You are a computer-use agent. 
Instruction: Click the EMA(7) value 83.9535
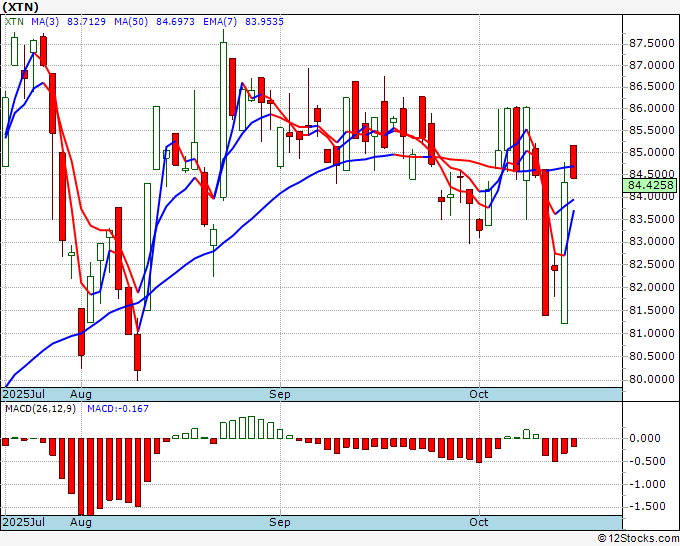tap(264, 21)
